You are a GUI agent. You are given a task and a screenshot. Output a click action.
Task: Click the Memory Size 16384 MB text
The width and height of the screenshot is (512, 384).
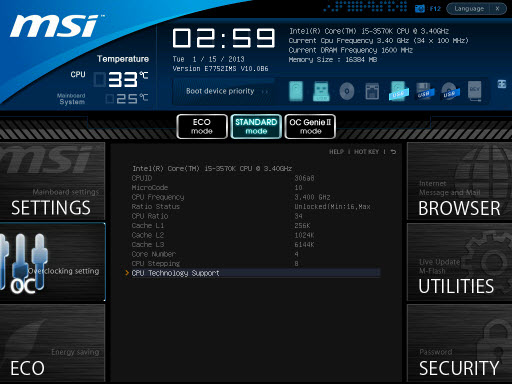[x=333, y=60]
